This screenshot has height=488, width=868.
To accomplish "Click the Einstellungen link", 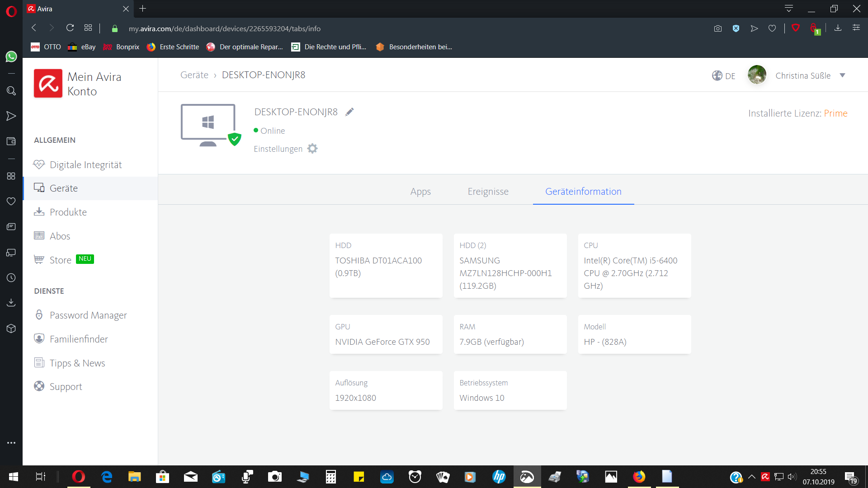I will [x=278, y=149].
